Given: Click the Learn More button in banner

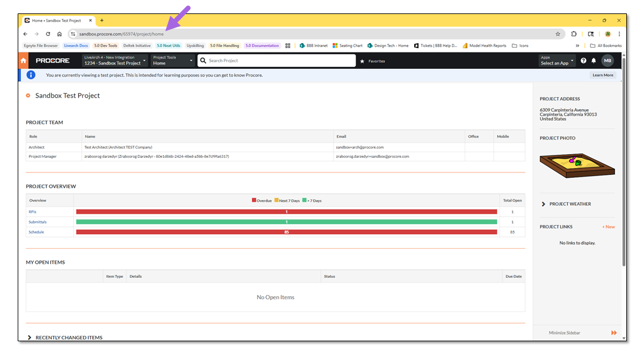Looking at the screenshot, I should pos(603,75).
